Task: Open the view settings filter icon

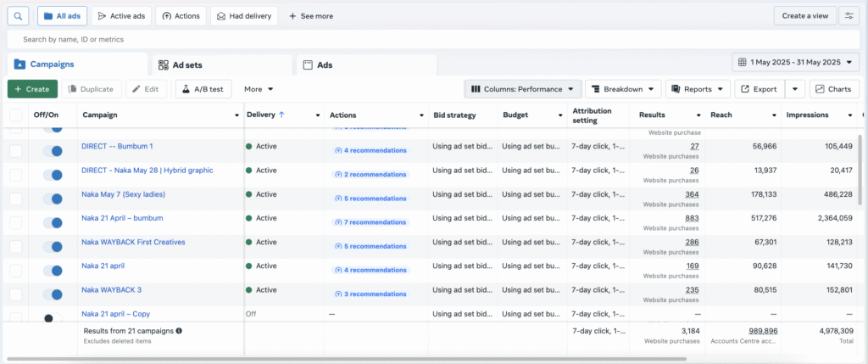Action: 849,16
